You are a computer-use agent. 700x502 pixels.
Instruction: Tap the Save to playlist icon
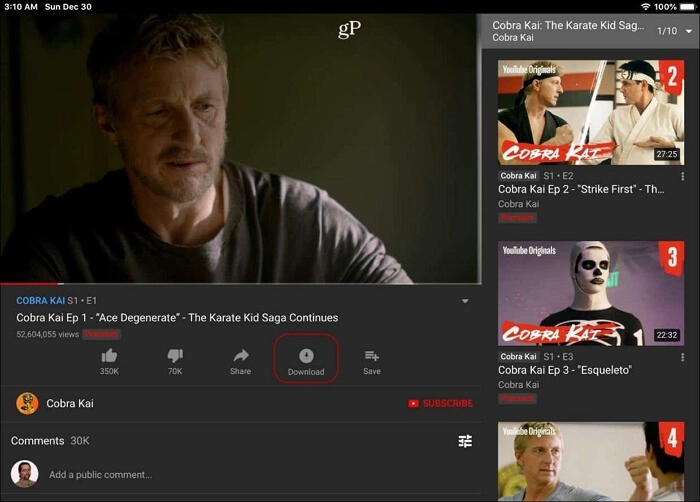pos(371,355)
